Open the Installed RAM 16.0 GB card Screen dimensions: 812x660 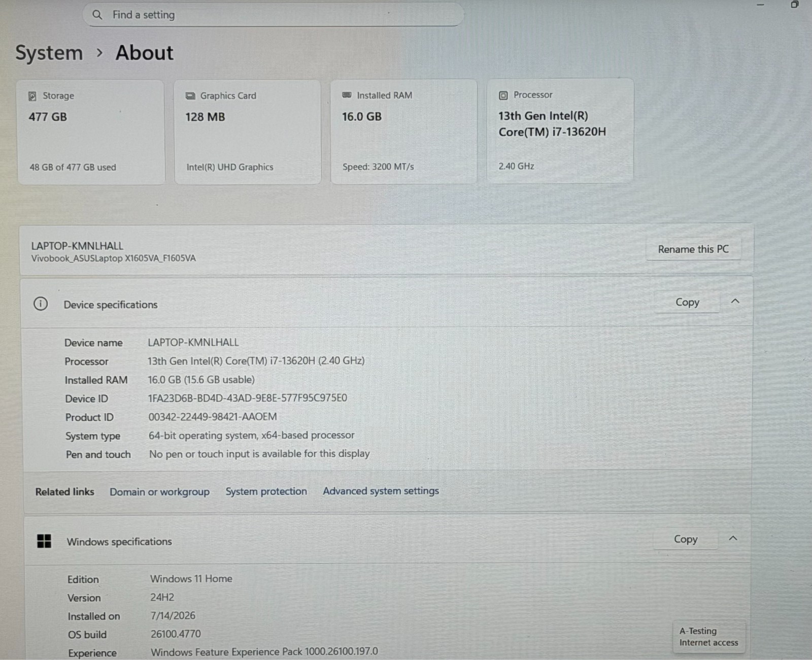tap(404, 131)
